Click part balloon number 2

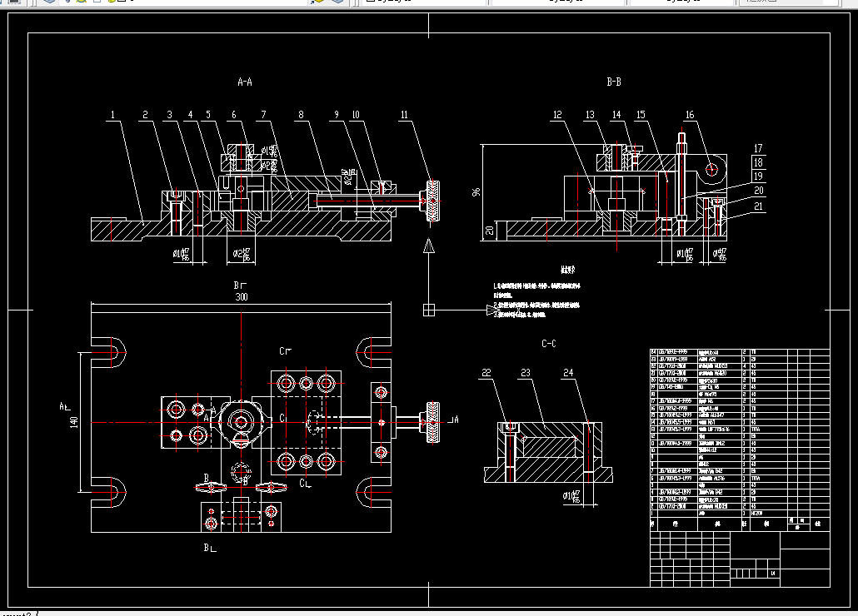coord(145,115)
